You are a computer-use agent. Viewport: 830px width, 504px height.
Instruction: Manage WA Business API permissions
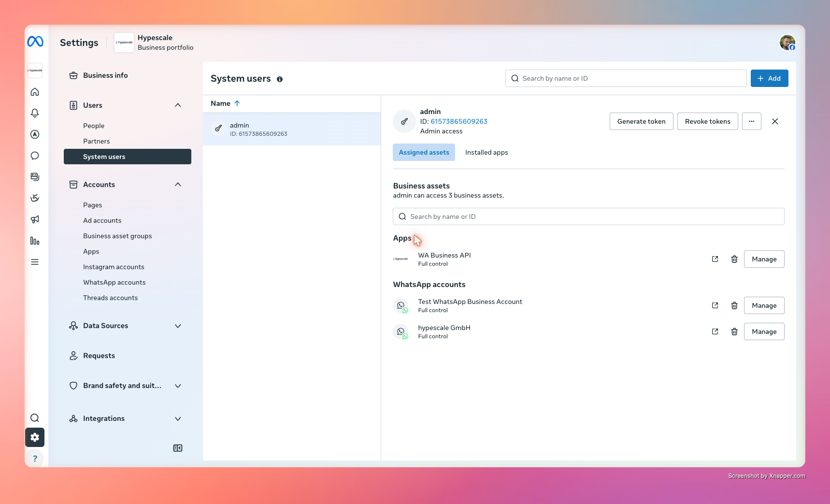click(x=764, y=259)
